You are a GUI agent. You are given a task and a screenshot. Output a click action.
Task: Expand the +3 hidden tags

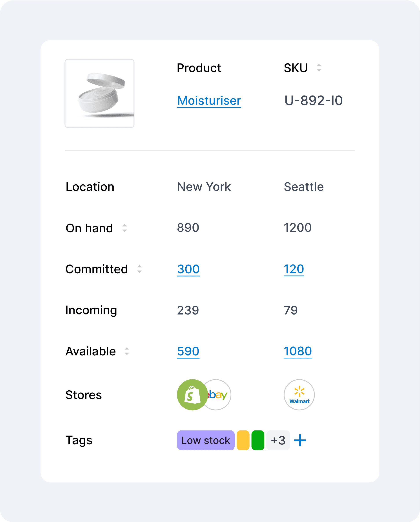coord(278,440)
